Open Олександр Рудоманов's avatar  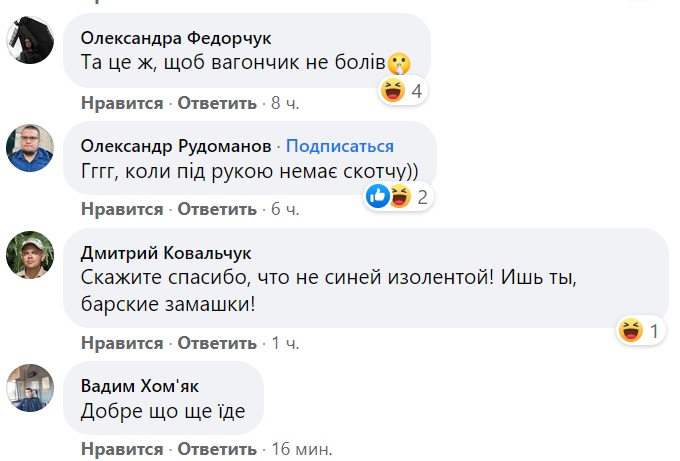[30, 147]
